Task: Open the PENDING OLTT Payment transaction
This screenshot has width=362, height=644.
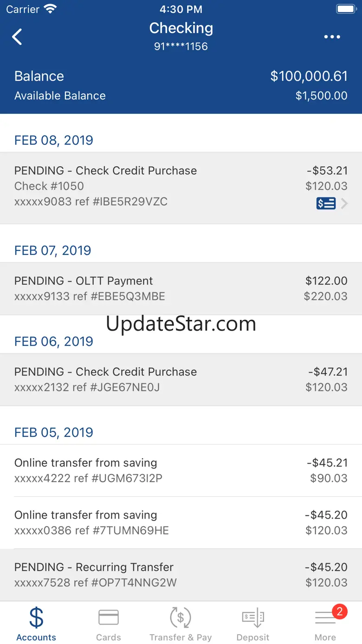Action: click(x=181, y=288)
